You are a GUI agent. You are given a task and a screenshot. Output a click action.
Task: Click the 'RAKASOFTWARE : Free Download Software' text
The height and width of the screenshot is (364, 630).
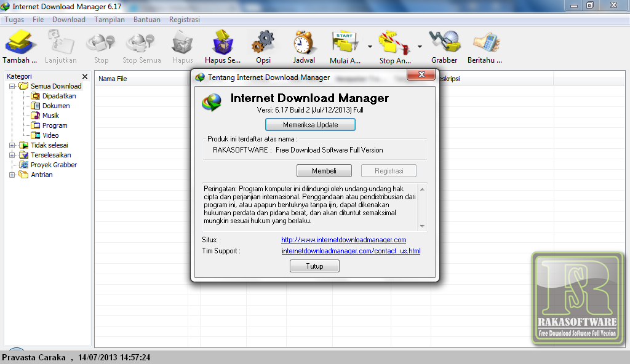[298, 150]
